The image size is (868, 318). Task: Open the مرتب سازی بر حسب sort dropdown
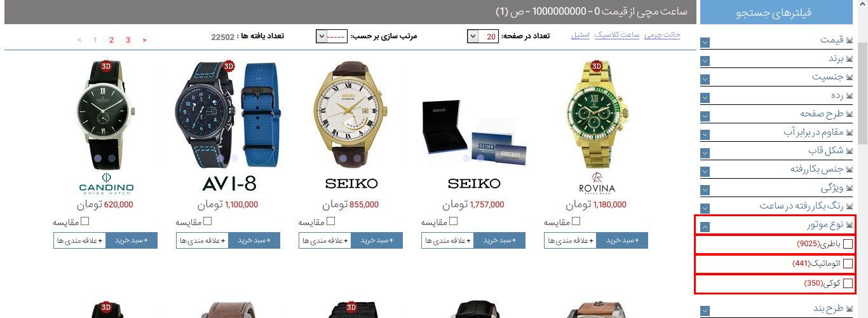pyautogui.click(x=331, y=36)
